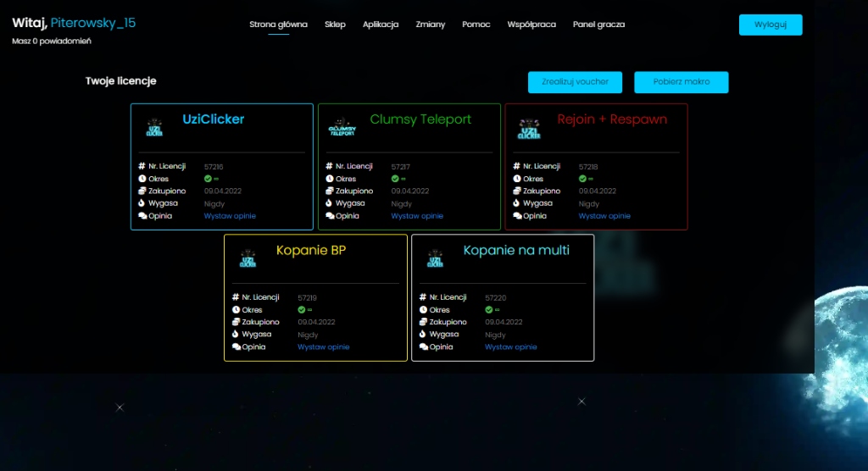Open the Aplikacja menu item
868x471 pixels.
381,25
